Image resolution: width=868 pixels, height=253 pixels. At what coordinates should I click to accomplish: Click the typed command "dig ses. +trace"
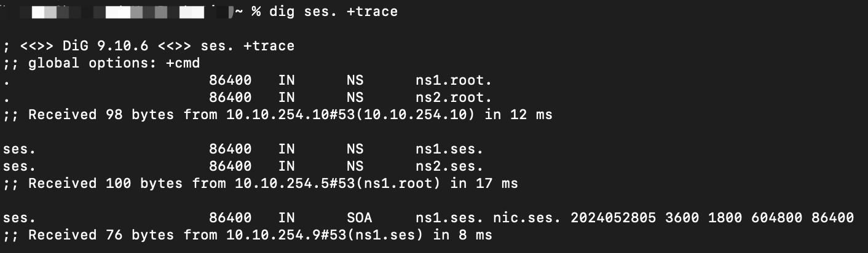pyautogui.click(x=333, y=12)
